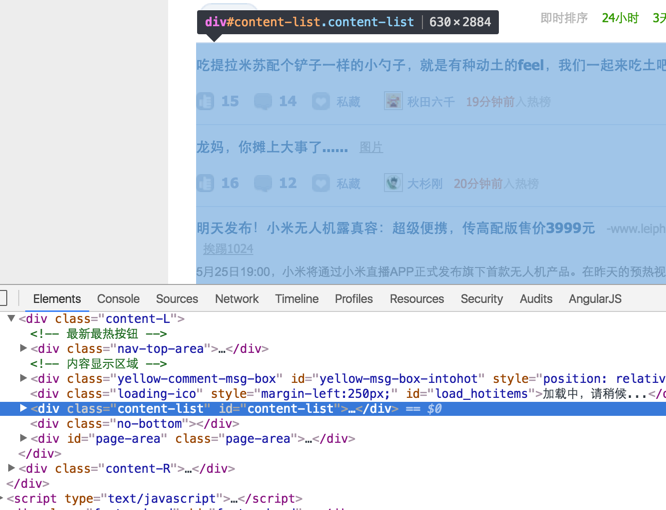Expand the script text/javascript node
The image size is (666, 510).
tap(2, 498)
